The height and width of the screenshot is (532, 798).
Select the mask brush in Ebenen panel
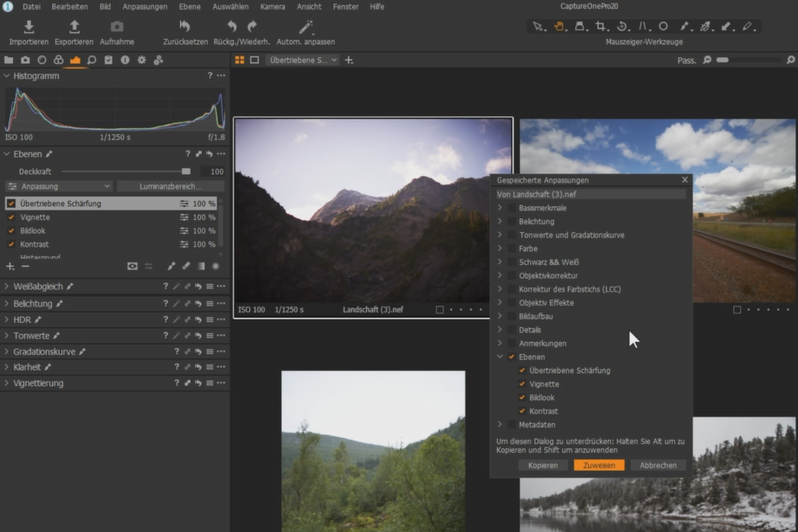tap(171, 266)
